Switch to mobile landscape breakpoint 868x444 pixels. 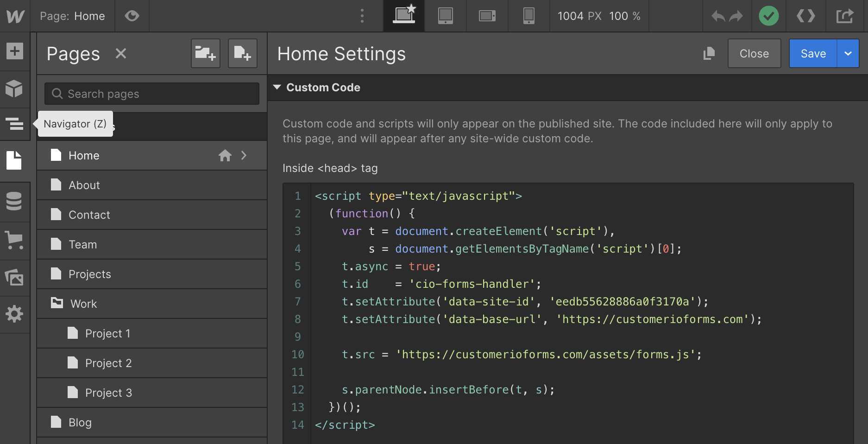tap(487, 16)
